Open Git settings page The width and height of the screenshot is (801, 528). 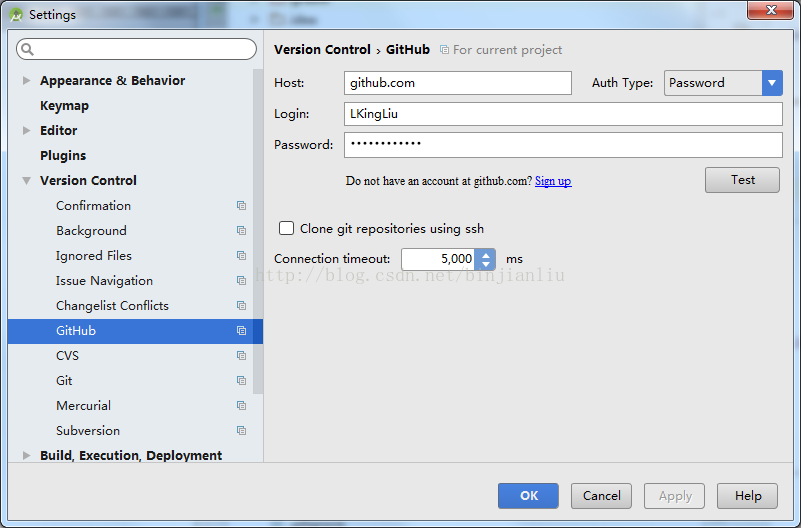[x=64, y=380]
